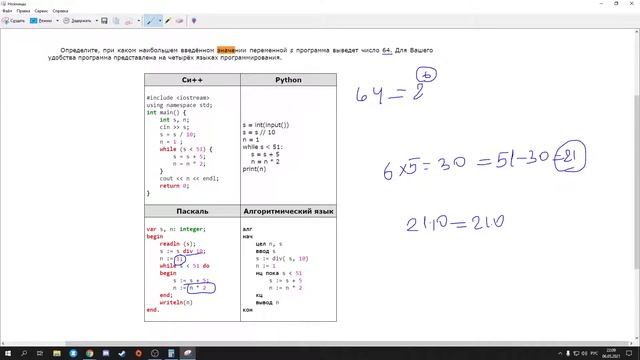Click the print(n) line in Python code
This screenshot has height=360, width=640.
pos(254,169)
